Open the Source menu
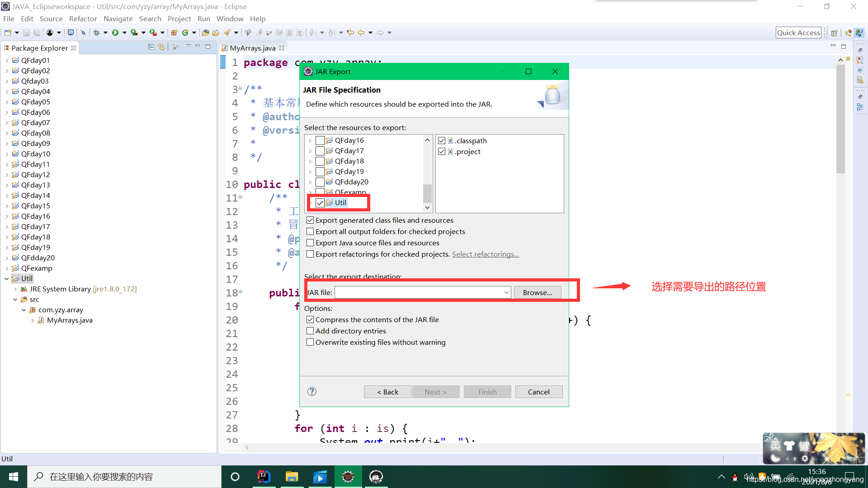Image resolution: width=868 pixels, height=488 pixels. pyautogui.click(x=51, y=19)
